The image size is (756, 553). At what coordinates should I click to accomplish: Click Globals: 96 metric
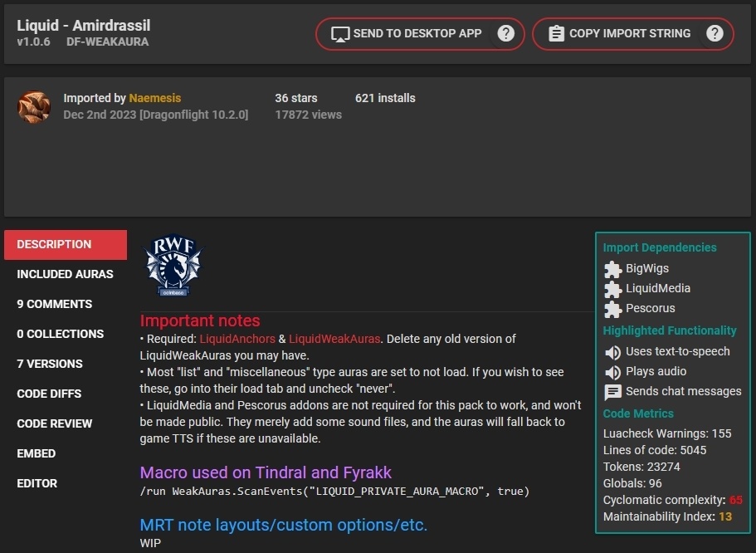(632, 483)
